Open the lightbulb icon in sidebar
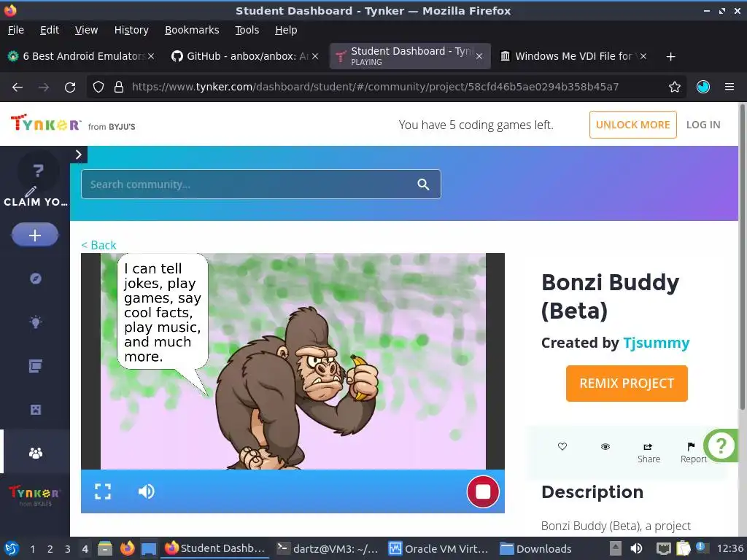The image size is (747, 560). (35, 322)
